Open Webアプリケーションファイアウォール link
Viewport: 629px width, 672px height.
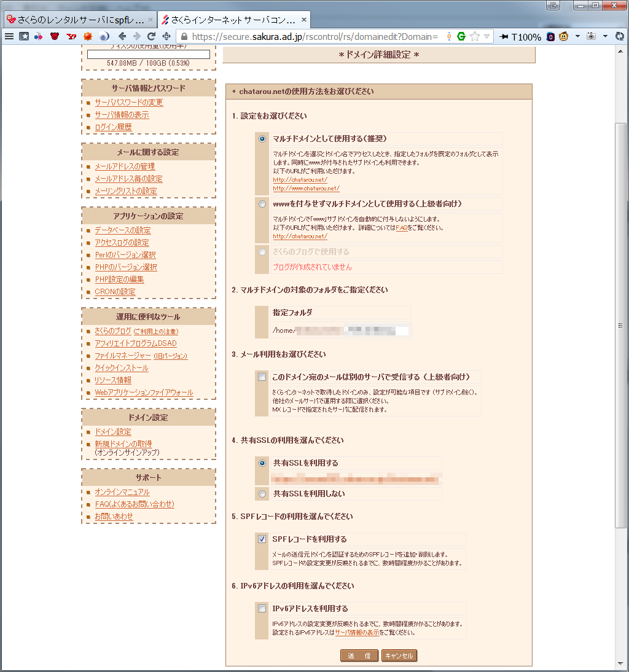click(144, 393)
